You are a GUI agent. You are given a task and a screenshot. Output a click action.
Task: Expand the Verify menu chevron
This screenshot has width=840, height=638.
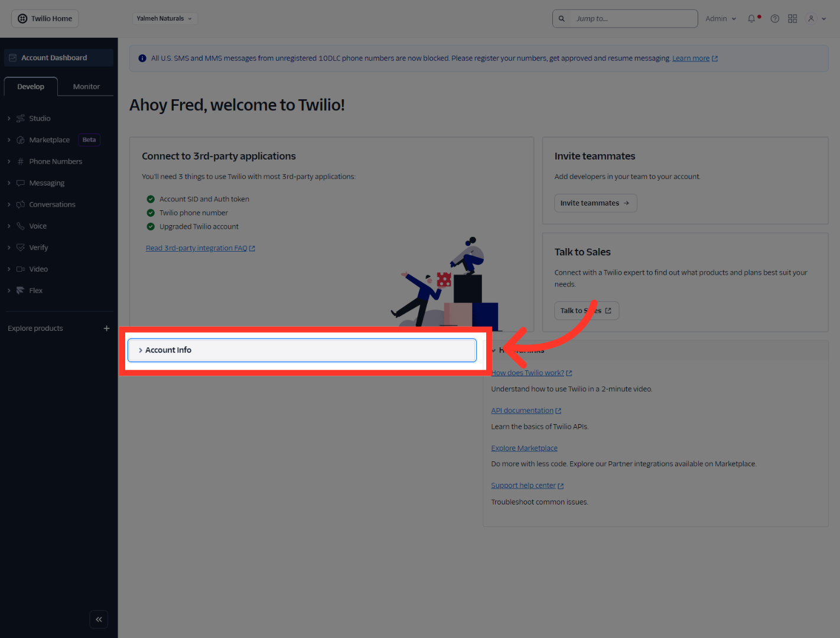(9, 248)
